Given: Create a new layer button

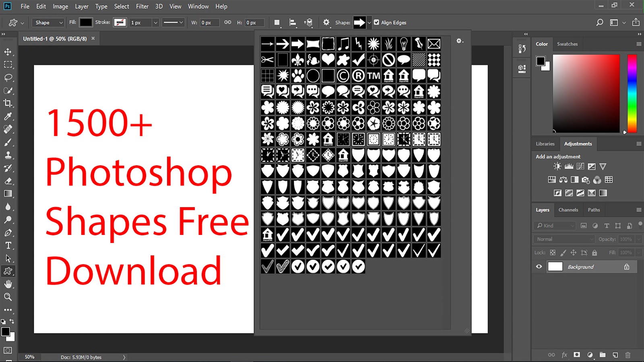Looking at the screenshot, I should coord(615,355).
